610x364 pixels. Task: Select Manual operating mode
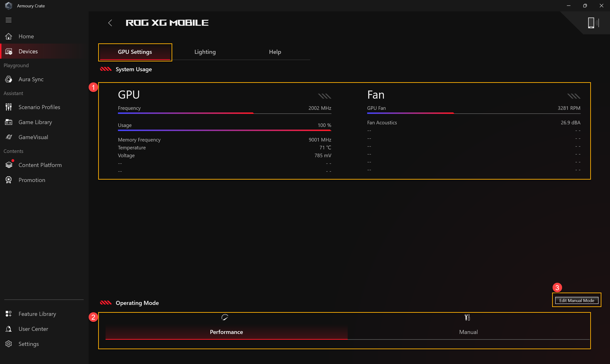click(x=468, y=332)
